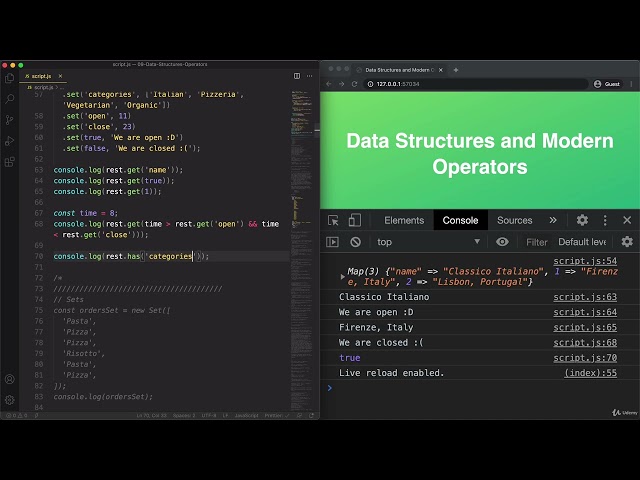The height and width of the screenshot is (480, 640).
Task: Switch to the Console tab
Action: click(x=460, y=220)
